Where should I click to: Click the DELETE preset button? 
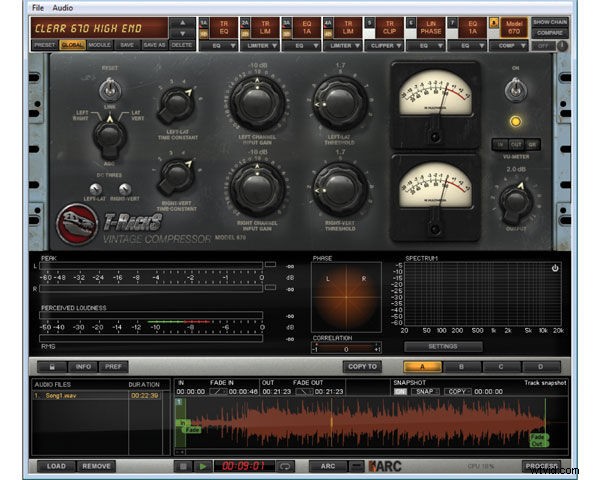coord(182,45)
